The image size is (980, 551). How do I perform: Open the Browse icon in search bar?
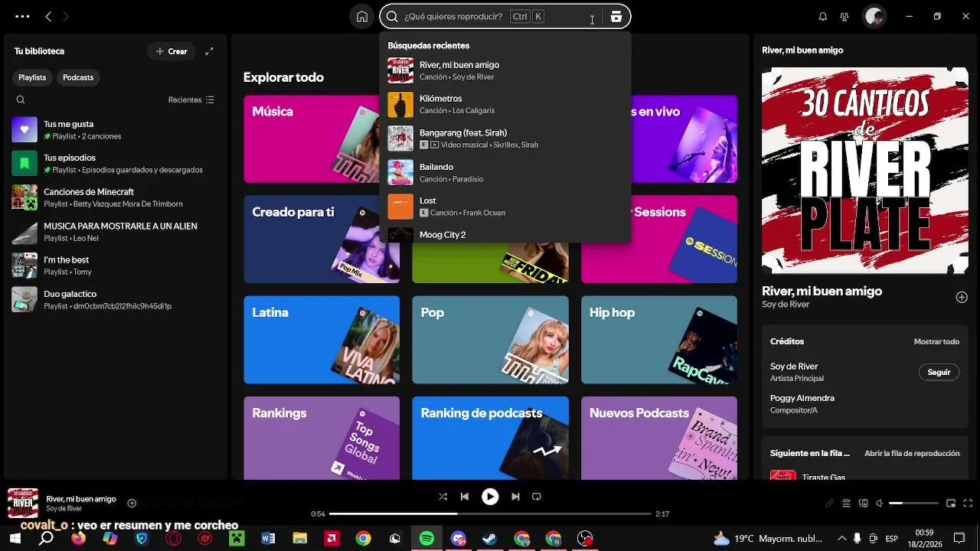pyautogui.click(x=616, y=17)
